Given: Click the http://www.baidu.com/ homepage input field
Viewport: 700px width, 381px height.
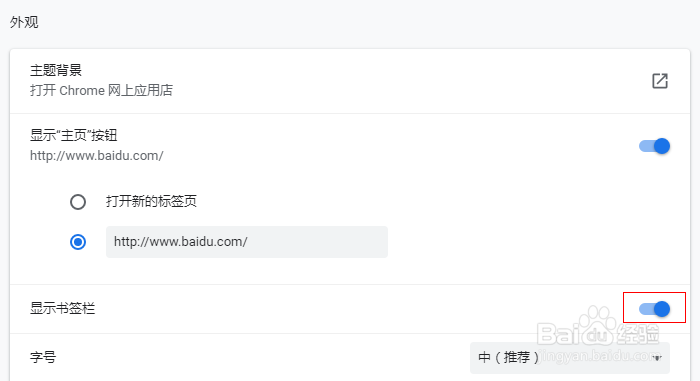Looking at the screenshot, I should (247, 242).
